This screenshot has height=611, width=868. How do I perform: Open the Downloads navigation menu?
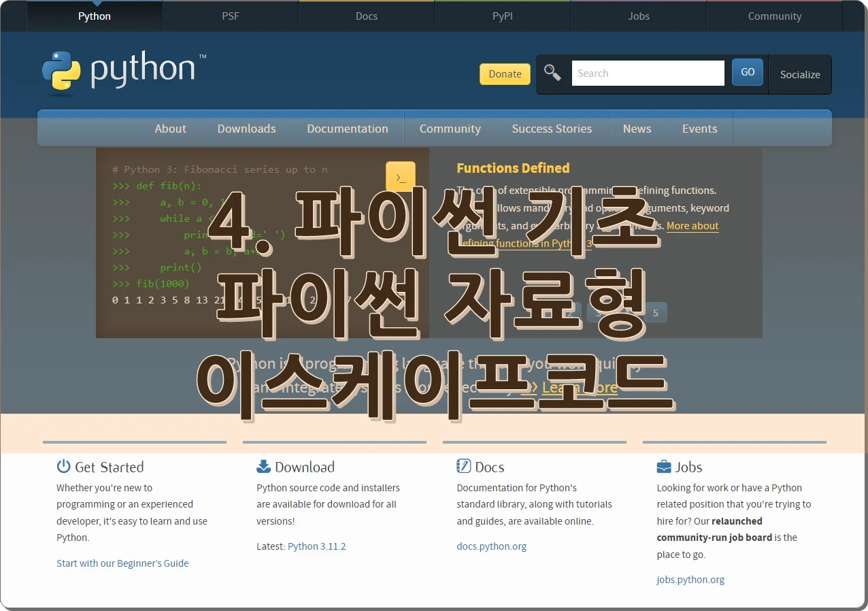click(x=246, y=129)
